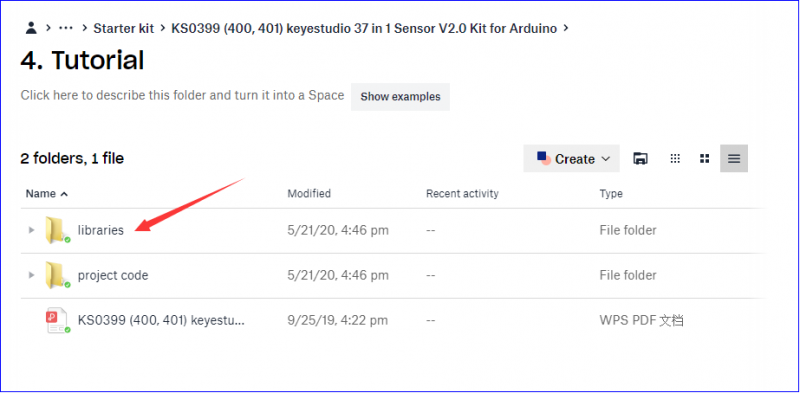Switch to list view
The height and width of the screenshot is (393, 800).
click(734, 158)
